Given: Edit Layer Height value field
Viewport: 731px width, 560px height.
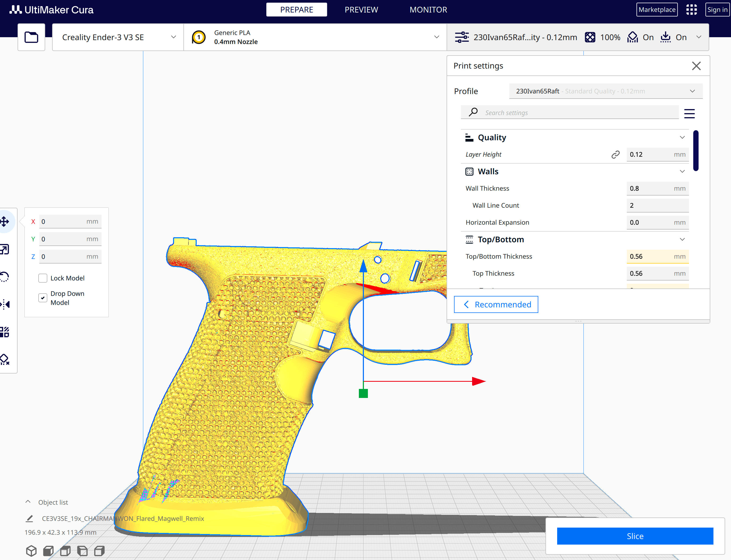Looking at the screenshot, I should (x=657, y=154).
